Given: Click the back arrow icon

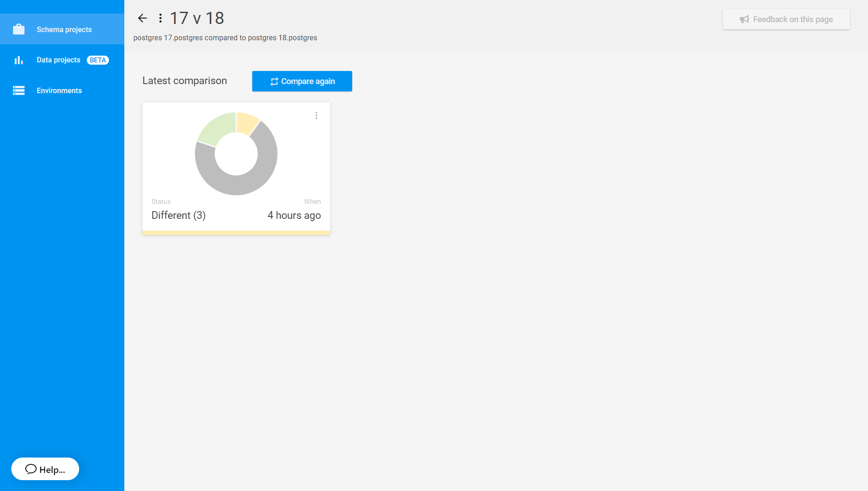Looking at the screenshot, I should click(x=142, y=18).
